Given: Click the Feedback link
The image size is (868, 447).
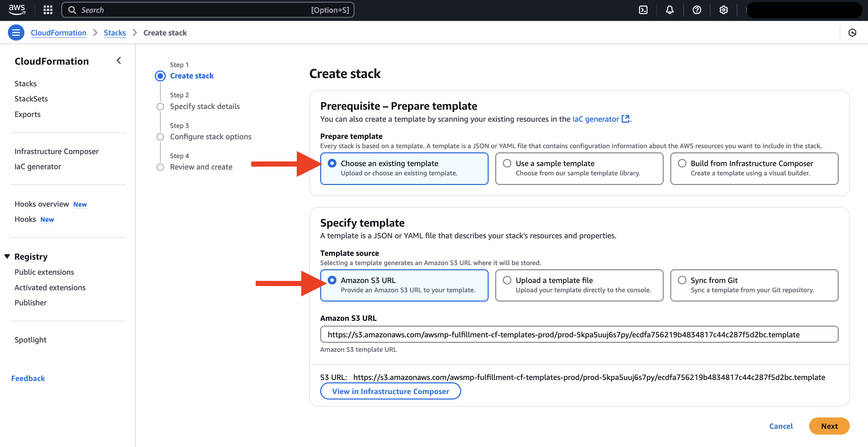Looking at the screenshot, I should click(x=28, y=378).
